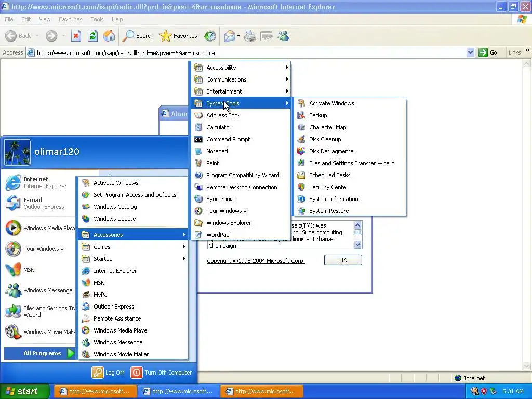Screen dimensions: 532x399
Task: Launch System Information
Action: (350, 199)
